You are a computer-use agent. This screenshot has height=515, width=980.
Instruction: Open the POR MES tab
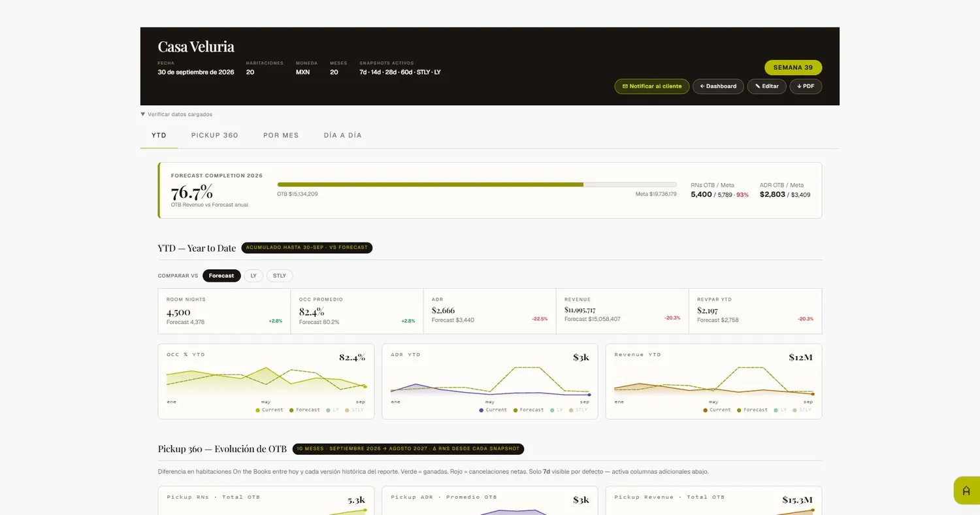tap(281, 135)
